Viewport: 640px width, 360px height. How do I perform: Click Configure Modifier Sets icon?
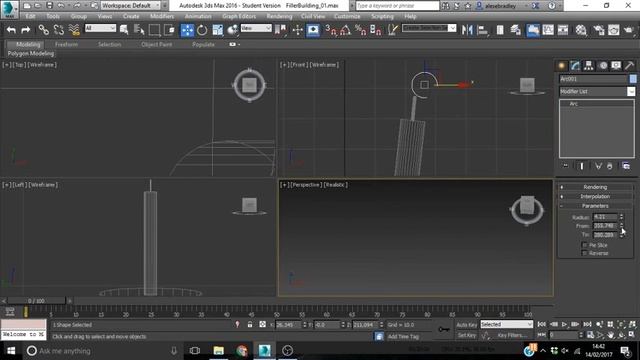point(626,166)
